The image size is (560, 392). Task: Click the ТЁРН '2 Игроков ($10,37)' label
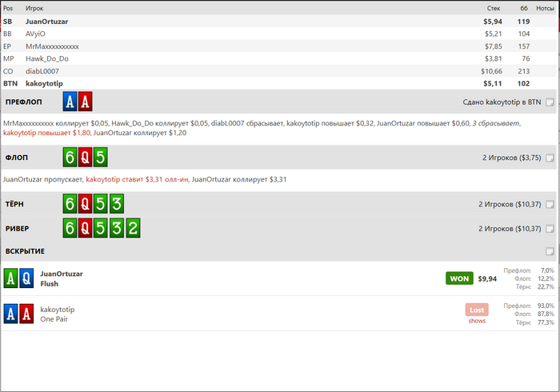[510, 204]
